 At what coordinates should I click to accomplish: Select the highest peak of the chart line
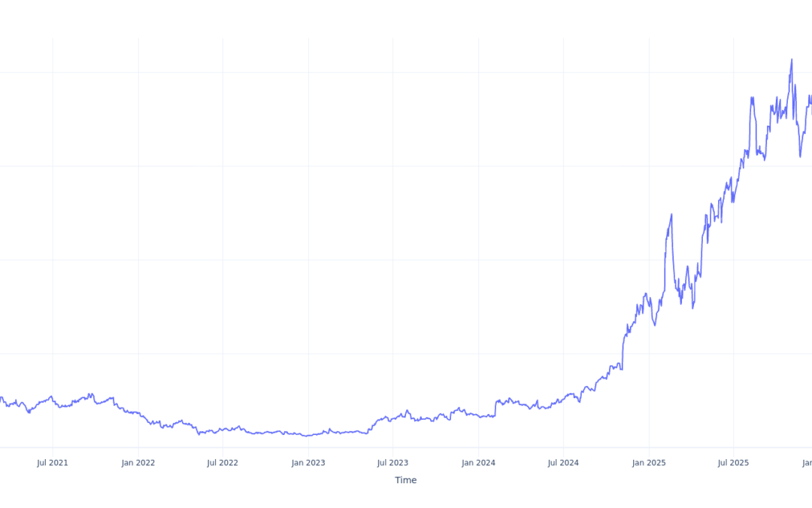click(x=793, y=59)
